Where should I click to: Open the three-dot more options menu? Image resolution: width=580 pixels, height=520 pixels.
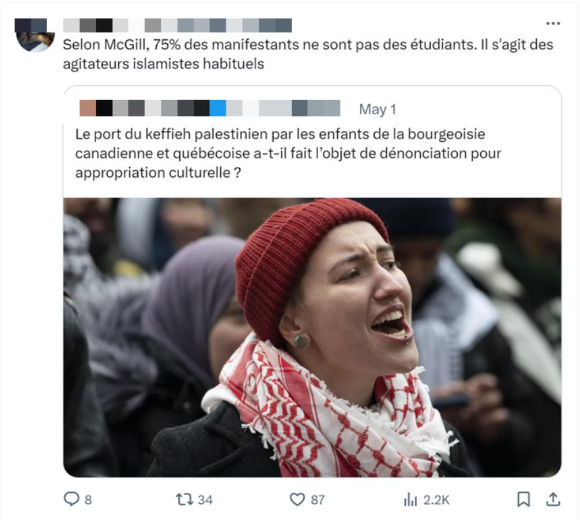tap(553, 24)
